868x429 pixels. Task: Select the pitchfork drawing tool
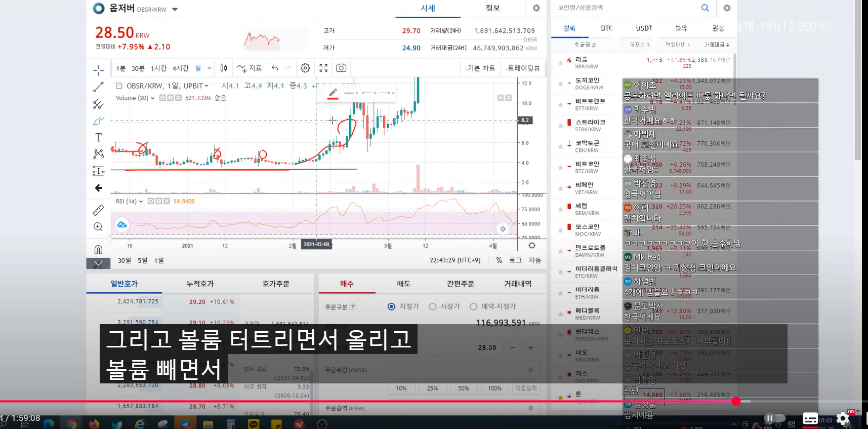(x=99, y=104)
